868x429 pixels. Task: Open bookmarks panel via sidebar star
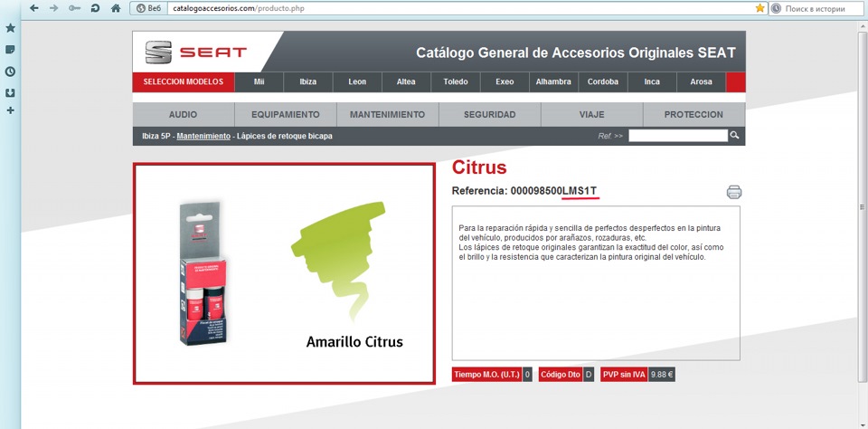point(10,28)
